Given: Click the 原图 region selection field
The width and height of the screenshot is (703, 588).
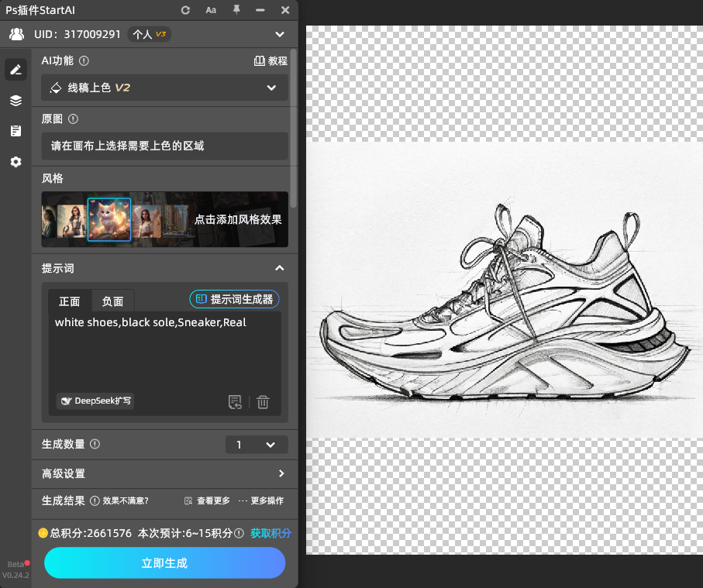Looking at the screenshot, I should click(164, 146).
